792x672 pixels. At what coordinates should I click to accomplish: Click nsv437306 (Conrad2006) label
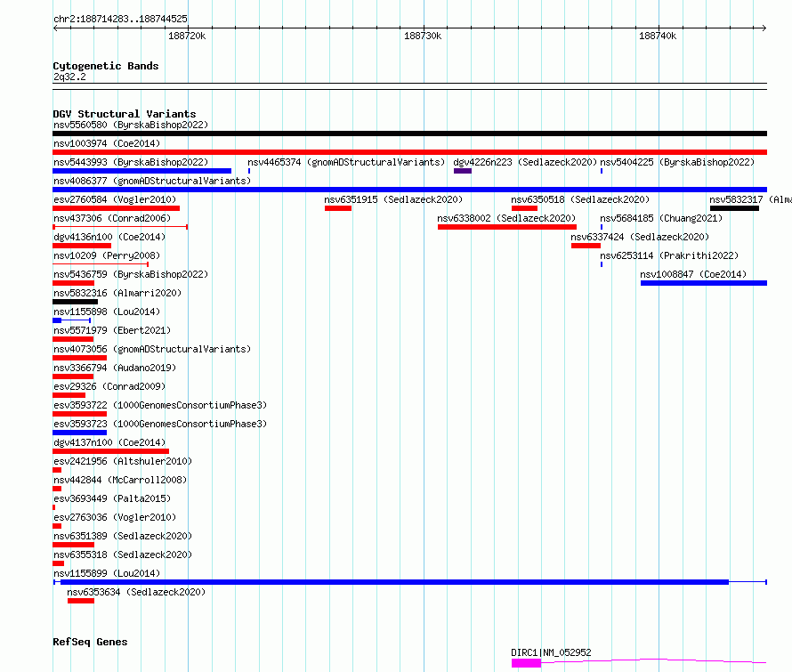click(x=112, y=218)
